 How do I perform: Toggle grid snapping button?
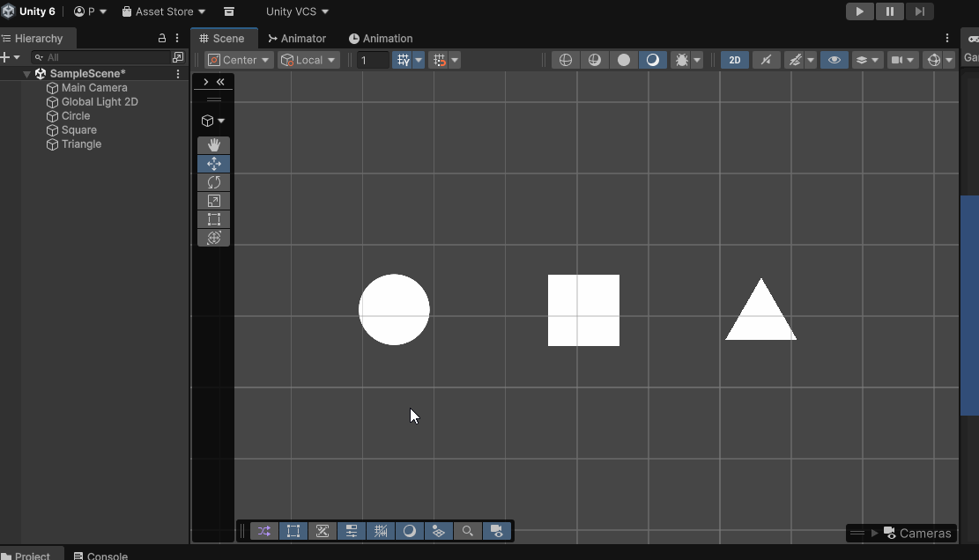[440, 60]
